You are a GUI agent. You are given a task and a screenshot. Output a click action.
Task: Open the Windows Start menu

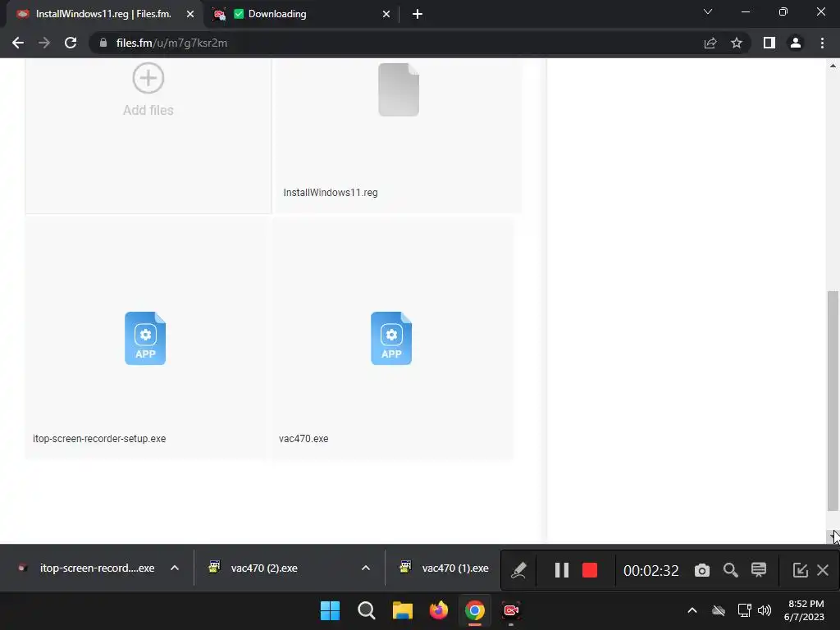click(330, 610)
